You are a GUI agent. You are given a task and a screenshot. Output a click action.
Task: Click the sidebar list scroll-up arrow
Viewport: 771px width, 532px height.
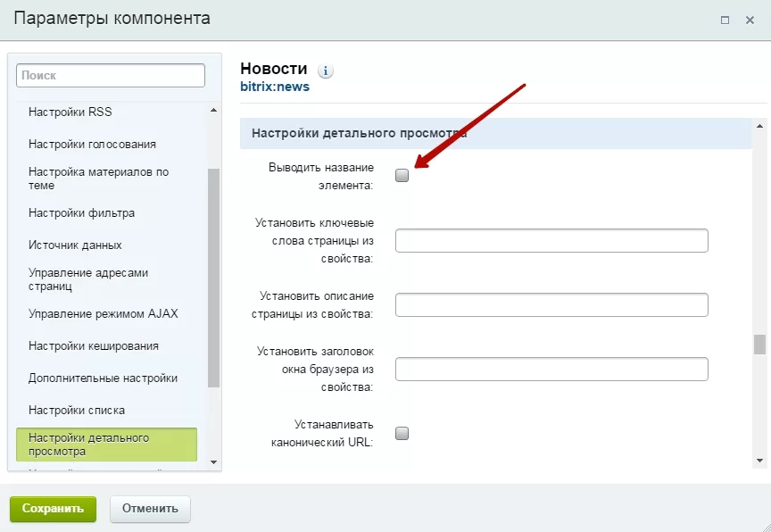[x=213, y=110]
